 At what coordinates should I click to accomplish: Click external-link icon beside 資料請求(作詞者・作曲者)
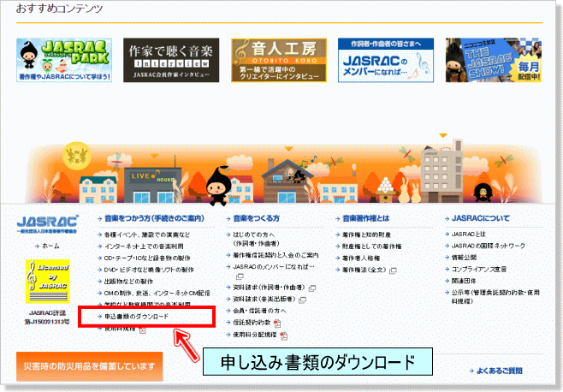click(312, 288)
